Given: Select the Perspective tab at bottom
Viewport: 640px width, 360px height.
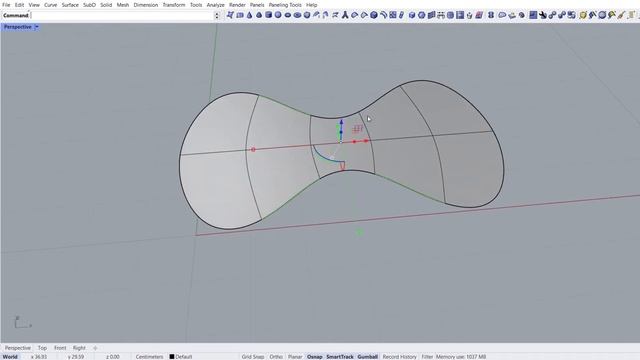Looking at the screenshot, I should [x=18, y=348].
